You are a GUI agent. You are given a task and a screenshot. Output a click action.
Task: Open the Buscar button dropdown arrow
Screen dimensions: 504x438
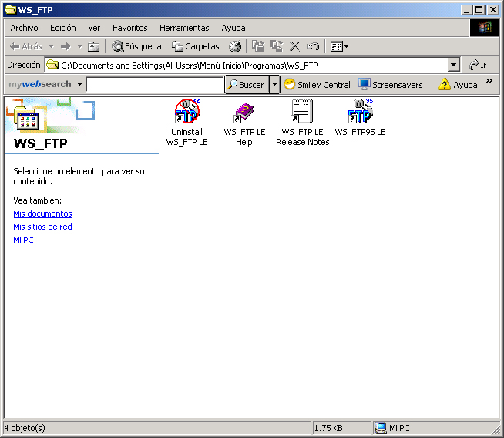click(x=274, y=85)
